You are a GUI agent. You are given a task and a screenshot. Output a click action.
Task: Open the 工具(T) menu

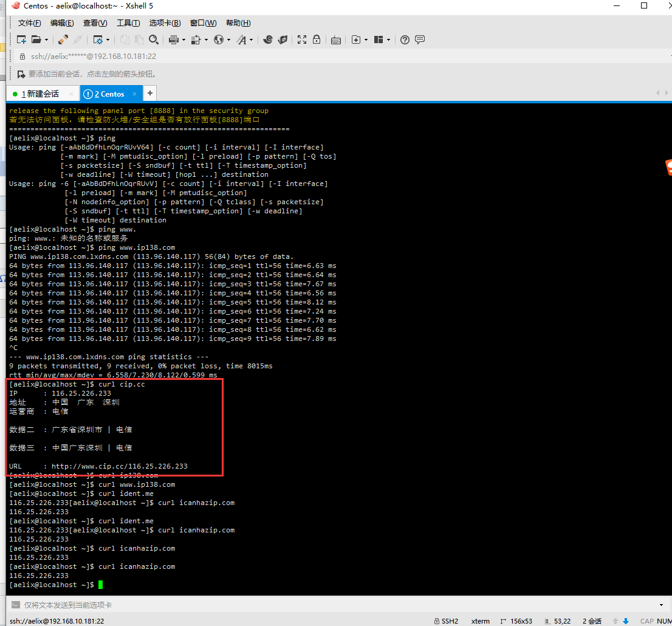[128, 22]
